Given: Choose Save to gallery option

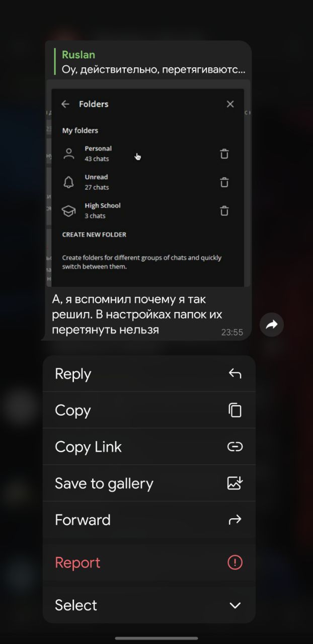Looking at the screenshot, I should 149,483.
